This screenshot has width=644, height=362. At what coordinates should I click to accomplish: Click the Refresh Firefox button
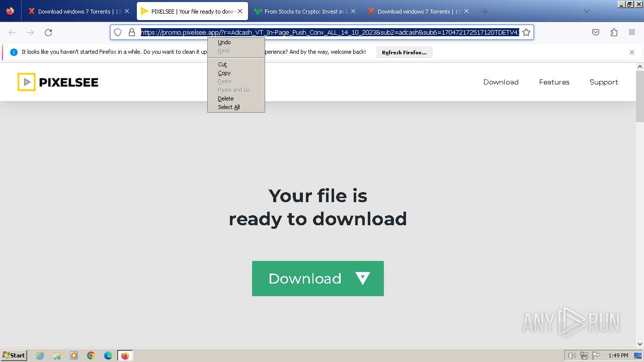pos(404,52)
